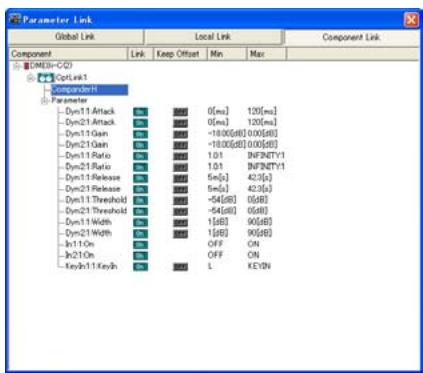Viewport: 423px width, 373px height.
Task: Click the CptLink1 link group icon
Action: coord(46,78)
